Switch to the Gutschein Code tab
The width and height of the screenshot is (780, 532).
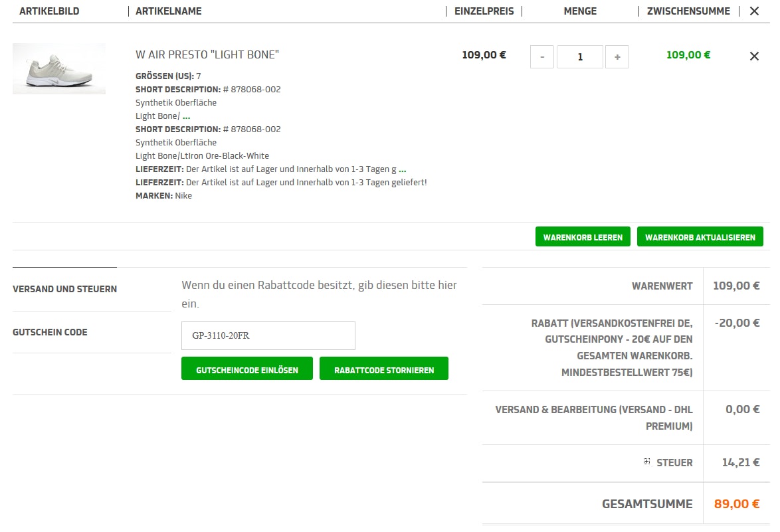click(50, 332)
